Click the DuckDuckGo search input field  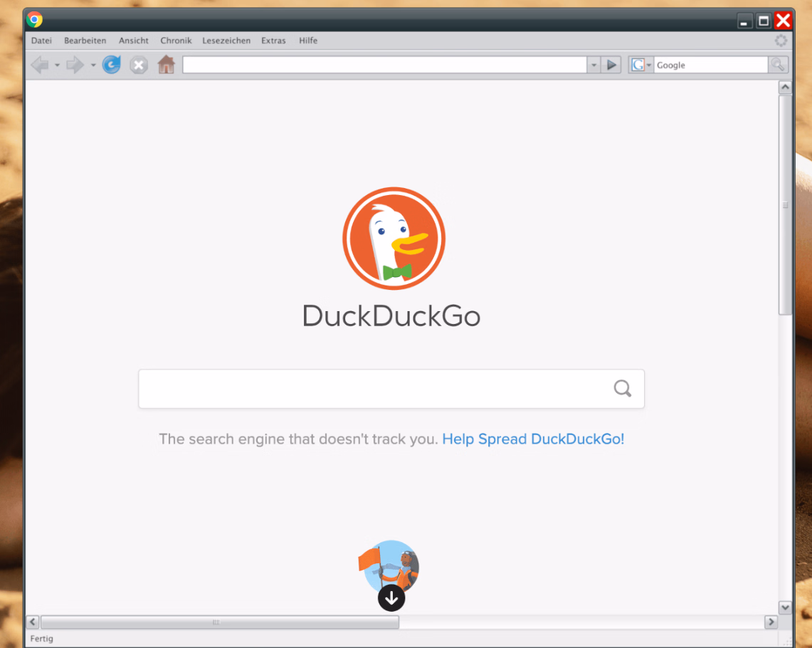[374, 389]
